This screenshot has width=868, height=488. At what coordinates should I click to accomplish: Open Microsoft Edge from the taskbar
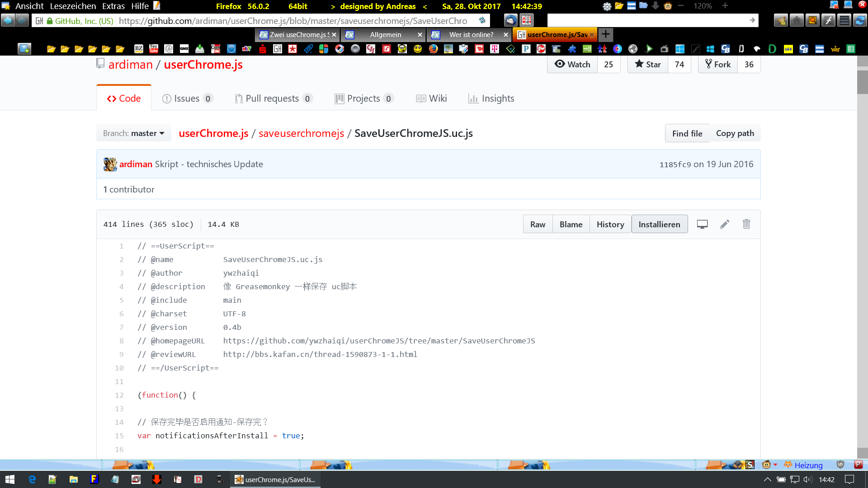pyautogui.click(x=32, y=479)
